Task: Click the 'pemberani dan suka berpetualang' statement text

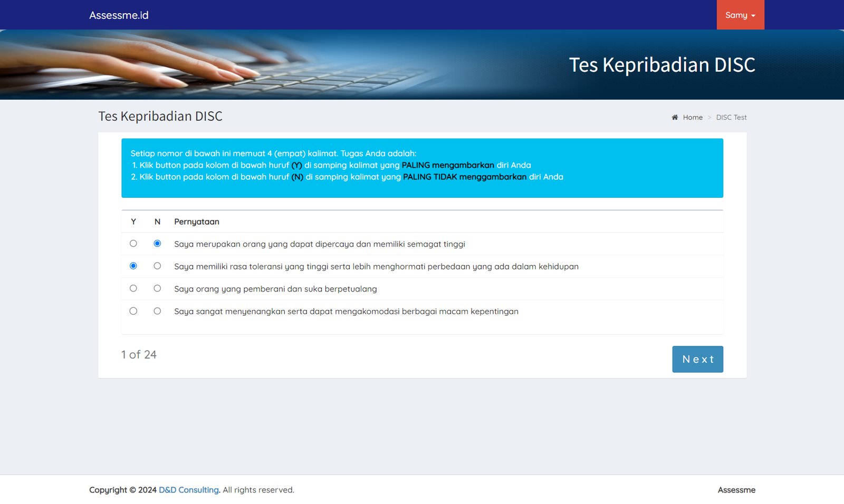Action: pos(275,289)
